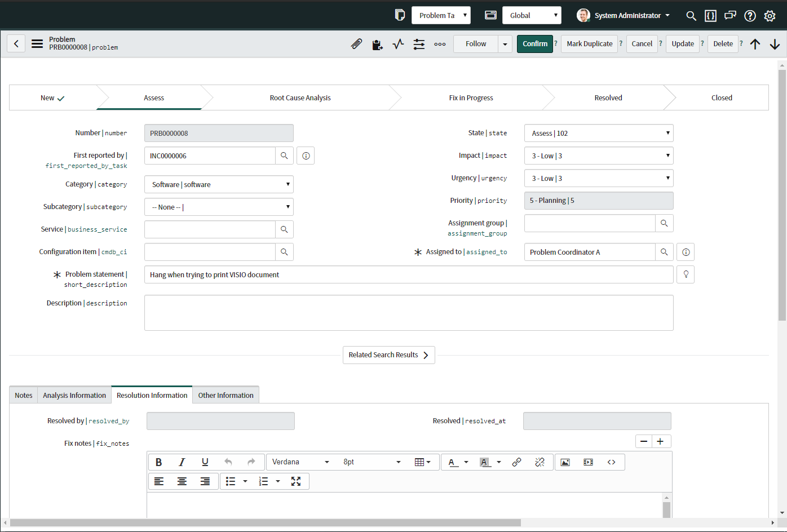Open the Problem Ta update set dropdown
This screenshot has width=787, height=532.
coord(441,15)
